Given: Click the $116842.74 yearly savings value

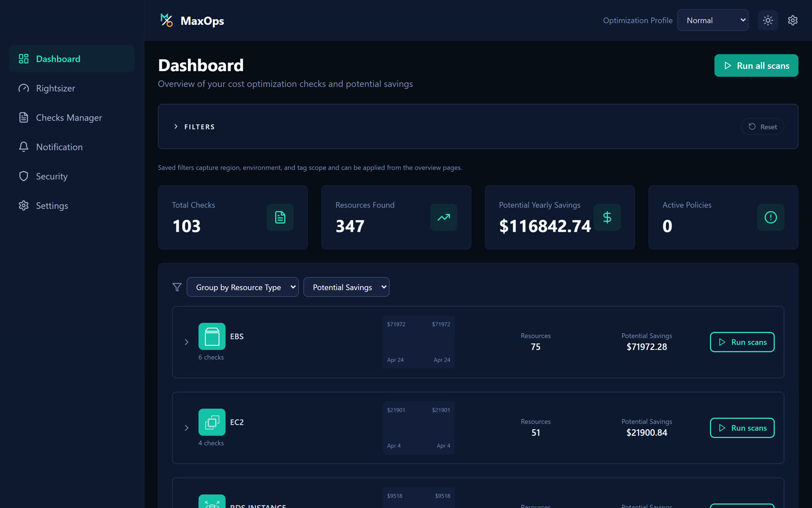Looking at the screenshot, I should coord(545,226).
